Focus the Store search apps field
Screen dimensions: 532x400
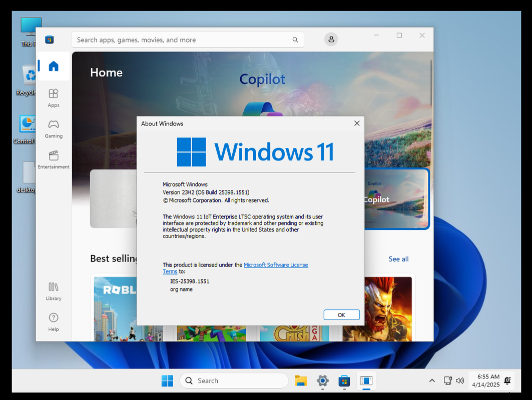click(188, 39)
